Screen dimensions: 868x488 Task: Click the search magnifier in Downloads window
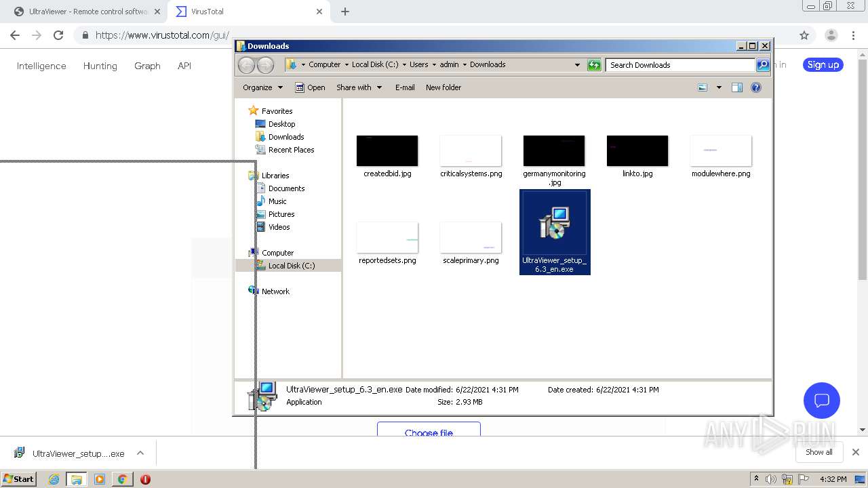(763, 65)
